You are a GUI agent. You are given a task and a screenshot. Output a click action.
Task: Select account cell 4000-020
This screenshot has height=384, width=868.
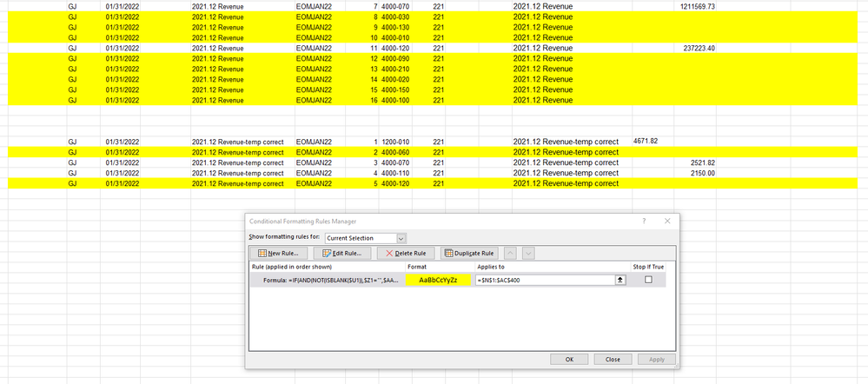396,79
